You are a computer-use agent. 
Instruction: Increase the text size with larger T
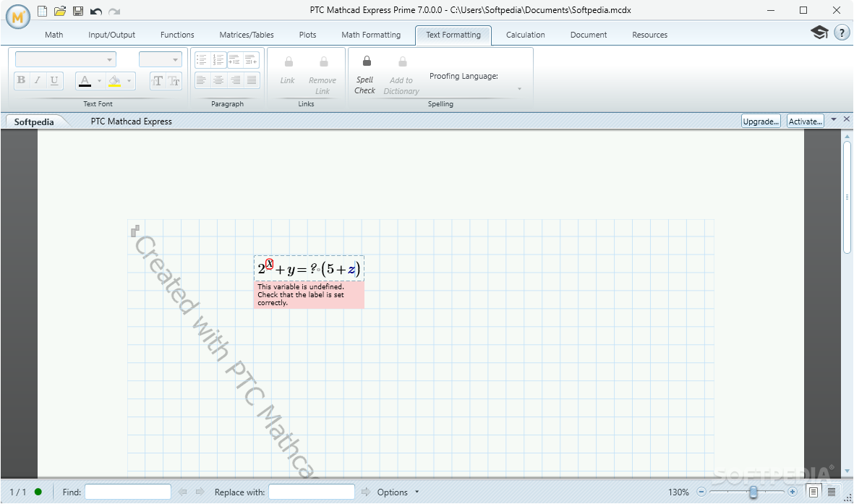[x=158, y=81]
